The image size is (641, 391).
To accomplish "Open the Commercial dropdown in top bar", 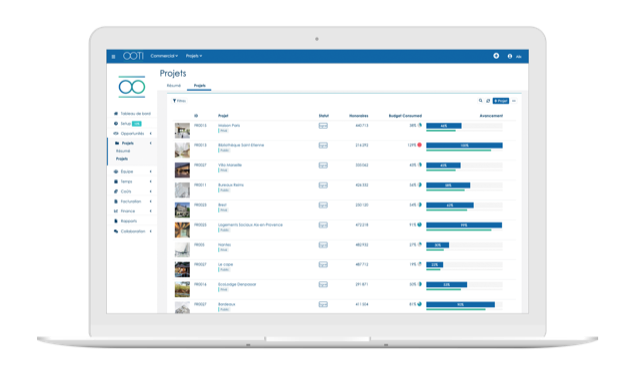I will [164, 56].
